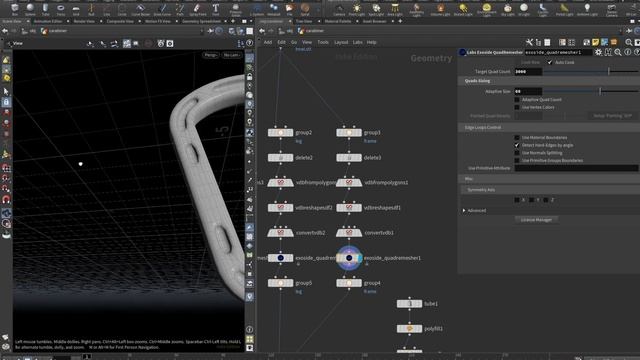The height and width of the screenshot is (360, 640).
Task: Open the Go menu in network editor
Action: 294,42
